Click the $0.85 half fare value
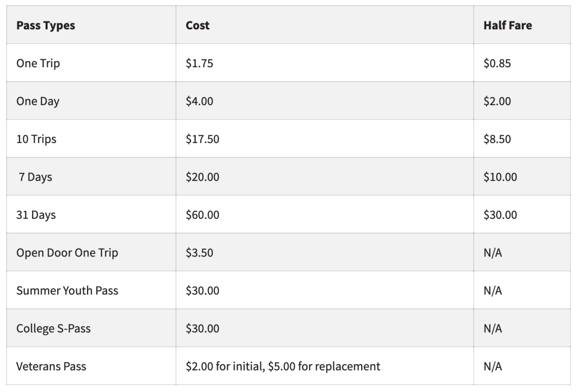The image size is (577, 392). coord(497,63)
